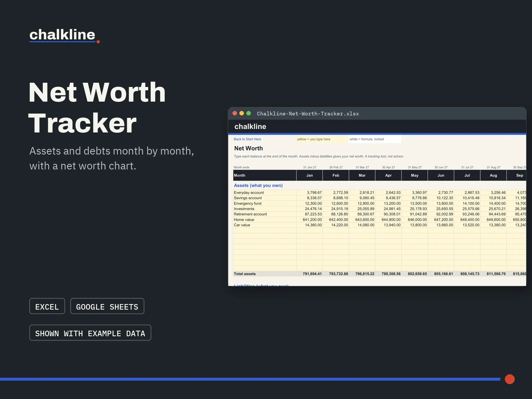Screen dimensions: 532x399
Task: Open the Back to Start Here link
Action: click(x=247, y=139)
